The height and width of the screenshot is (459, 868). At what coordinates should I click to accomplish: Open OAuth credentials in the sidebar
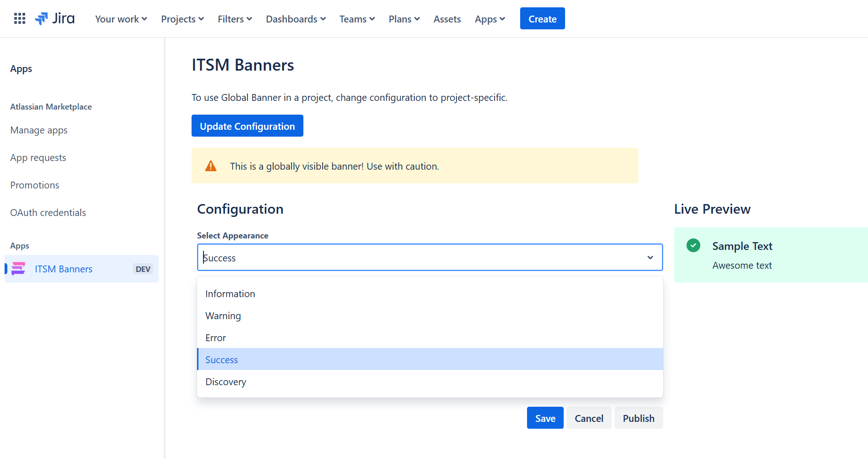tap(48, 212)
